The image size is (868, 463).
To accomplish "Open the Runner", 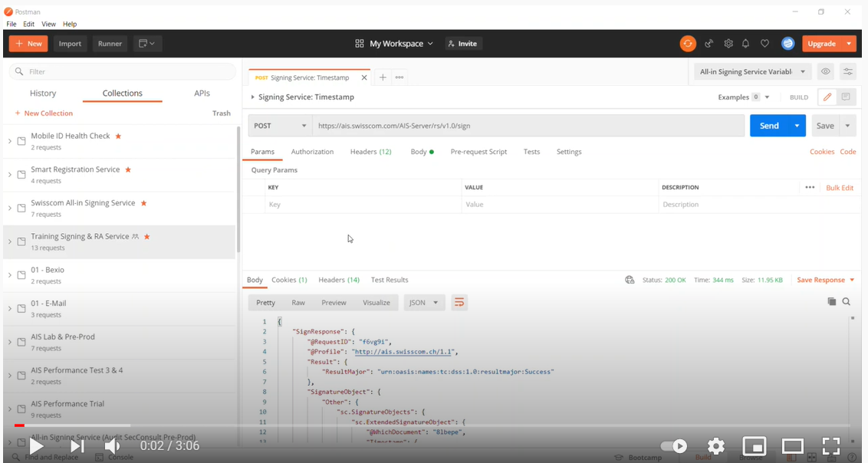I will coord(110,44).
